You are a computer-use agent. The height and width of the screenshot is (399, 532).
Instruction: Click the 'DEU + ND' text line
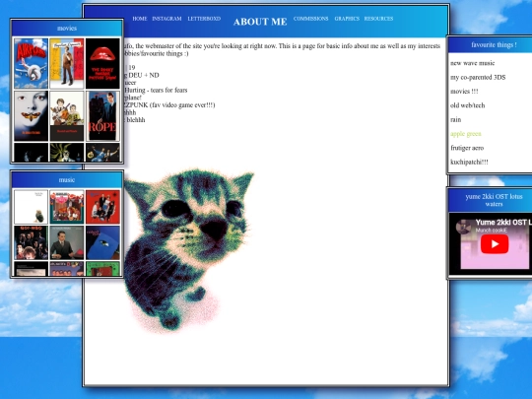tap(143, 75)
